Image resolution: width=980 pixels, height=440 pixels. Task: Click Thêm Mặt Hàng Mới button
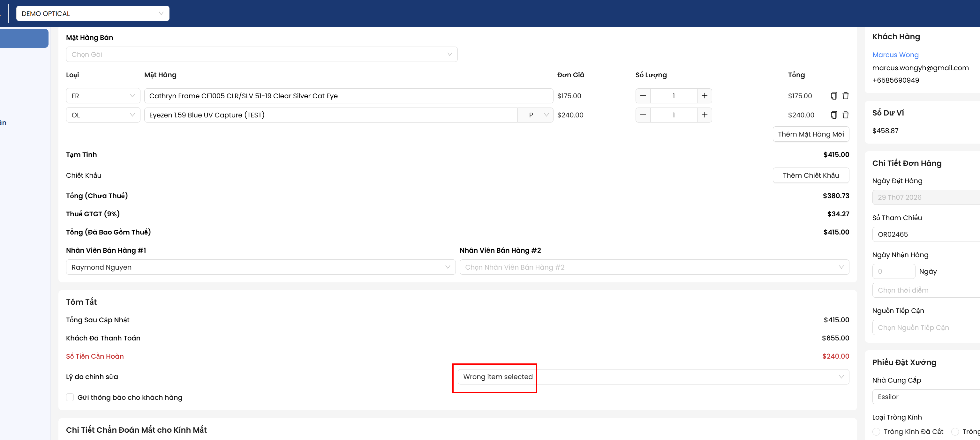click(x=811, y=134)
